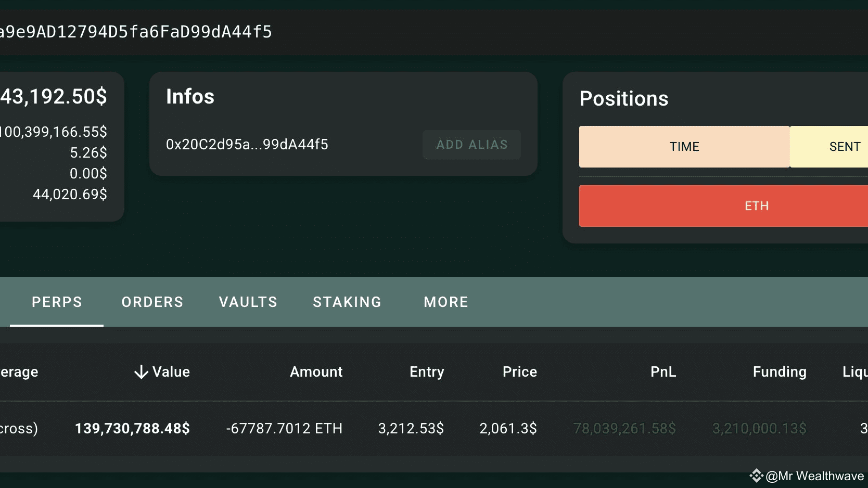
Task: Click the ADD ALIAS button
Action: [x=471, y=144]
